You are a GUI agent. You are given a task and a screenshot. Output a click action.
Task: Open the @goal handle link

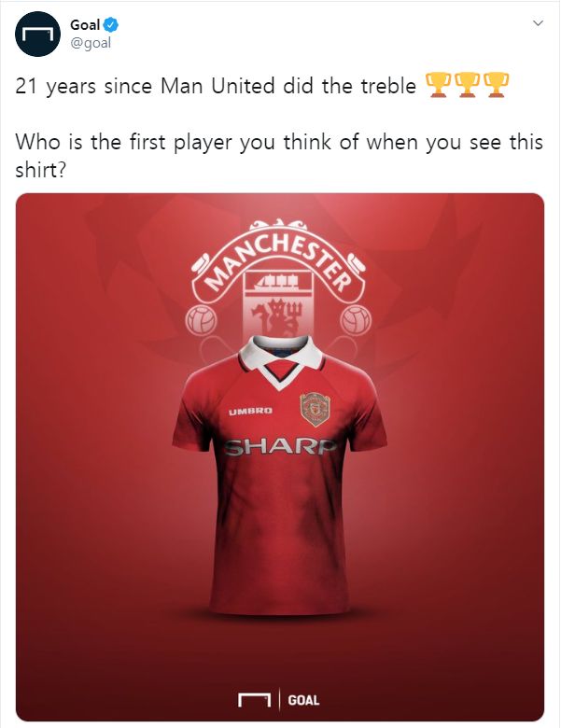click(91, 43)
